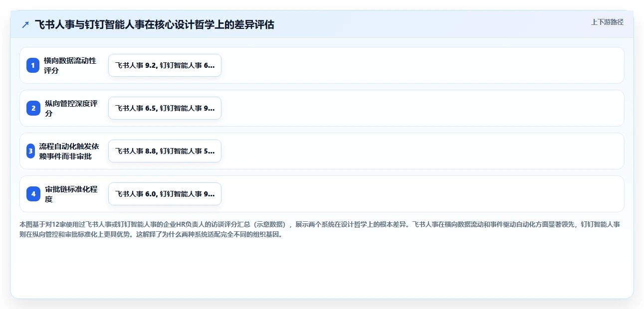The width and height of the screenshot is (644, 309).
Task: Click empty area of the first row card
Action: [x=422, y=65]
